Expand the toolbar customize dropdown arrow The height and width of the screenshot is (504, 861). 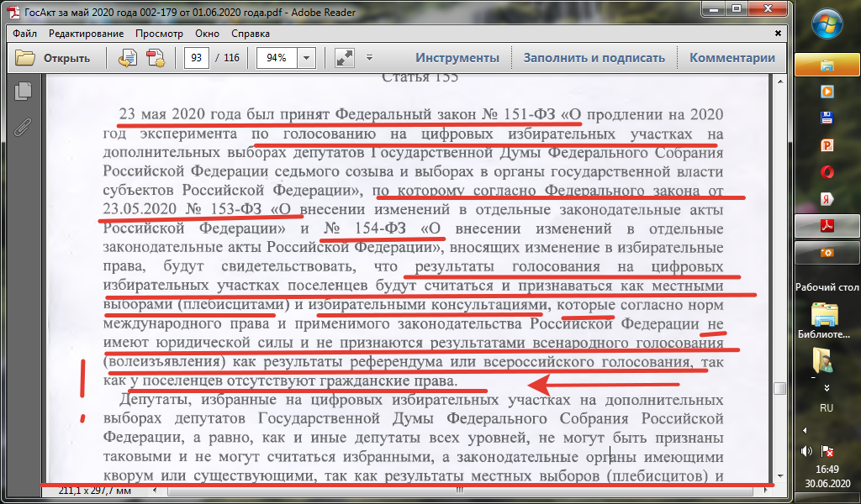coord(370,58)
